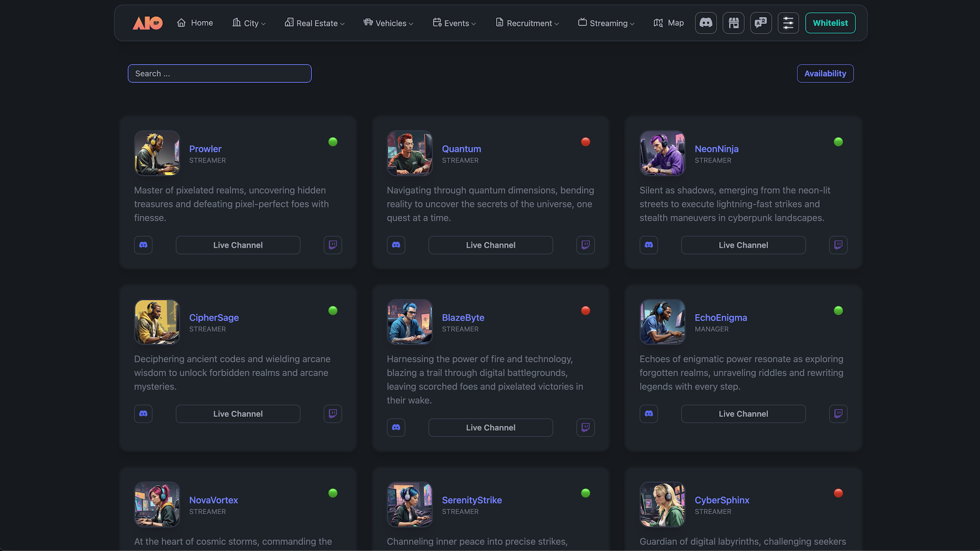
Task: Open Discord from the navbar icon
Action: coord(706,23)
